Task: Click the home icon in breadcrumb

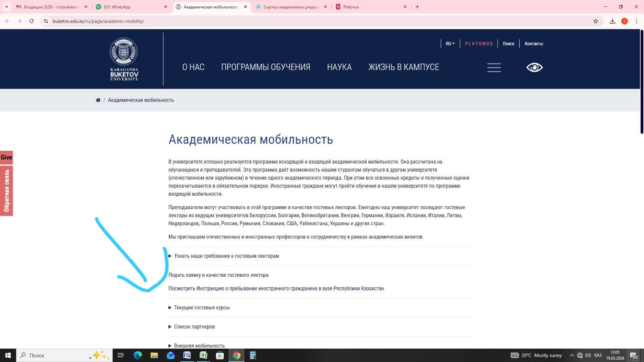Action: pyautogui.click(x=98, y=100)
